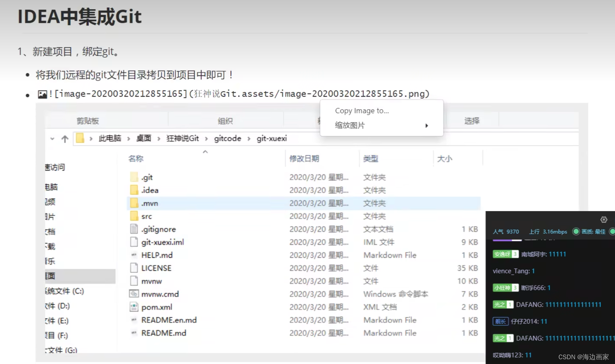Image resolution: width=615 pixels, height=364 pixels.
Task: Click the .gitignore file icon
Action: pos(134,229)
